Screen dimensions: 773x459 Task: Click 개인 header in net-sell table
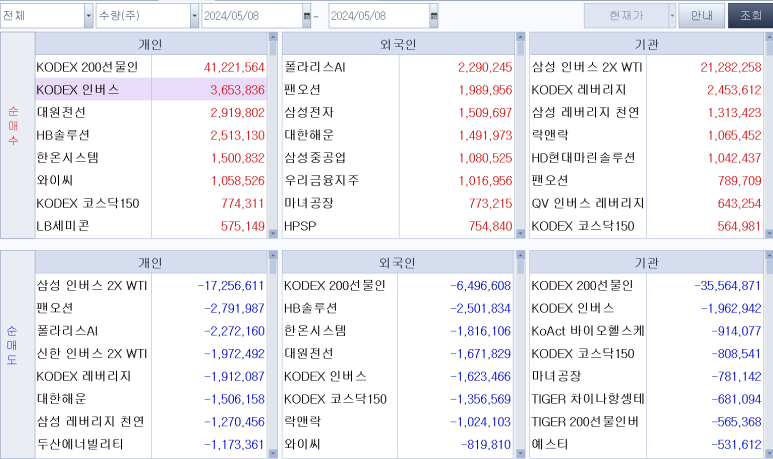coord(151,263)
